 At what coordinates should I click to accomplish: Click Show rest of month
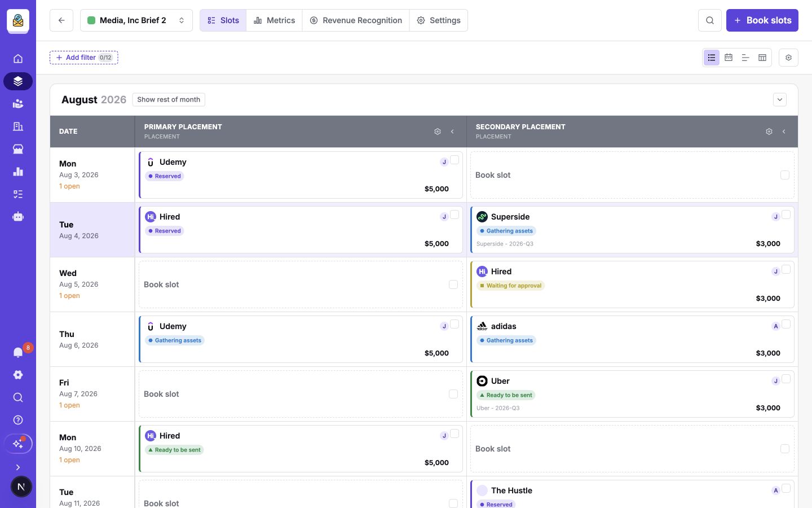[x=169, y=100]
